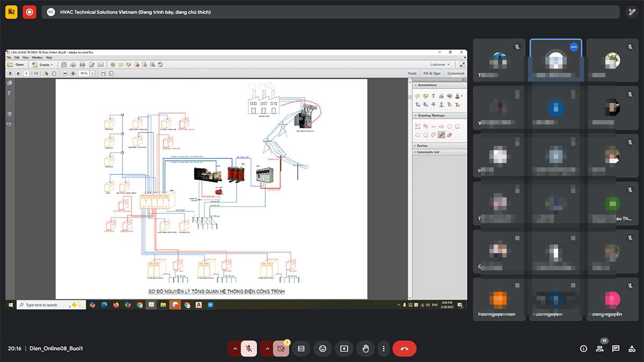Zoom out with the minus button
Image resolution: width=644 pixels, height=362 pixels.
coord(65,73)
